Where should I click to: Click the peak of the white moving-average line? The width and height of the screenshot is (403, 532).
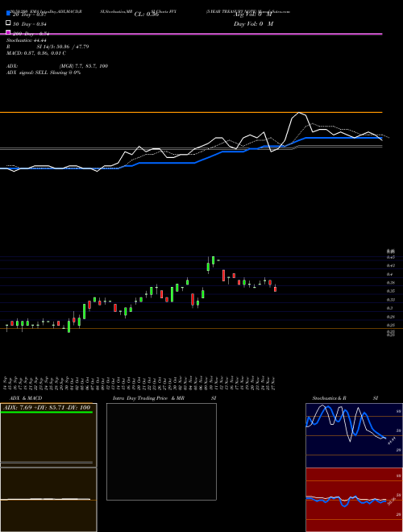pos(299,113)
